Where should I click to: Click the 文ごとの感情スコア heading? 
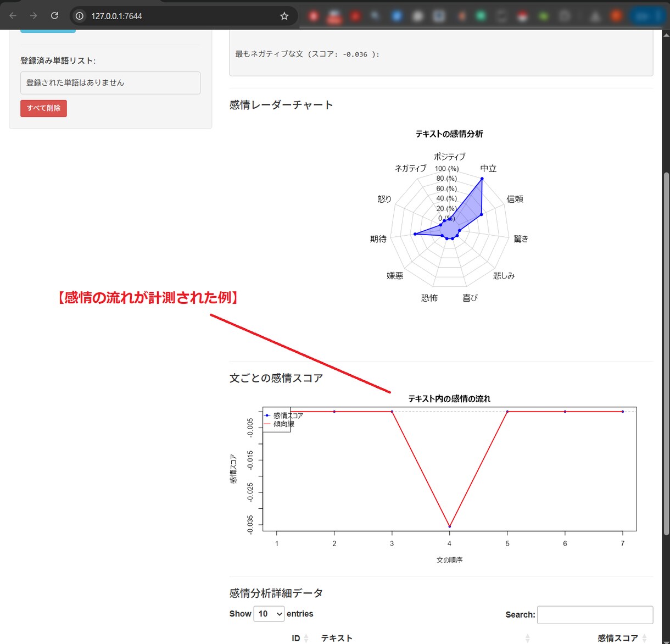click(x=276, y=378)
